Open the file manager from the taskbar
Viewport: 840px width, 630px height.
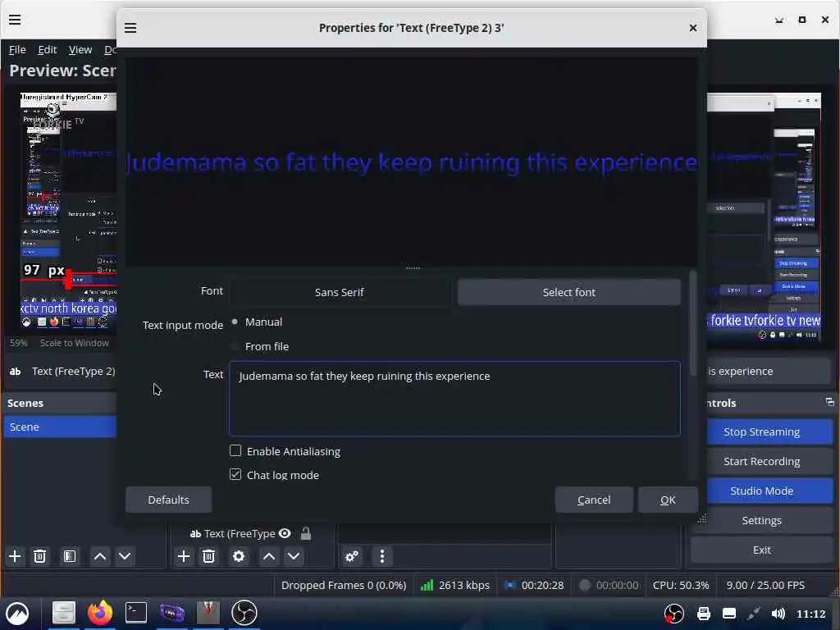click(x=63, y=613)
